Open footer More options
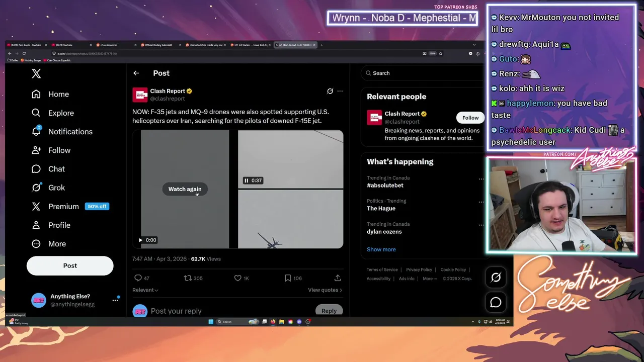The width and height of the screenshot is (644, 362). point(429,279)
